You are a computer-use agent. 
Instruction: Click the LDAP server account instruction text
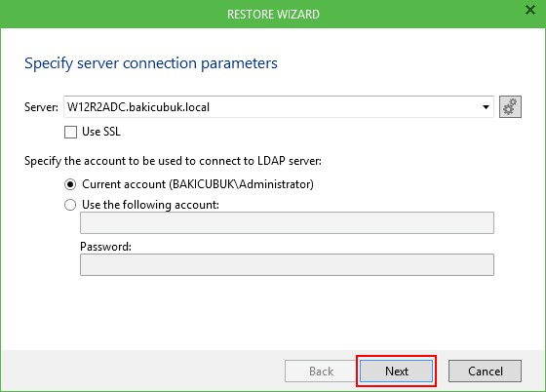(173, 161)
